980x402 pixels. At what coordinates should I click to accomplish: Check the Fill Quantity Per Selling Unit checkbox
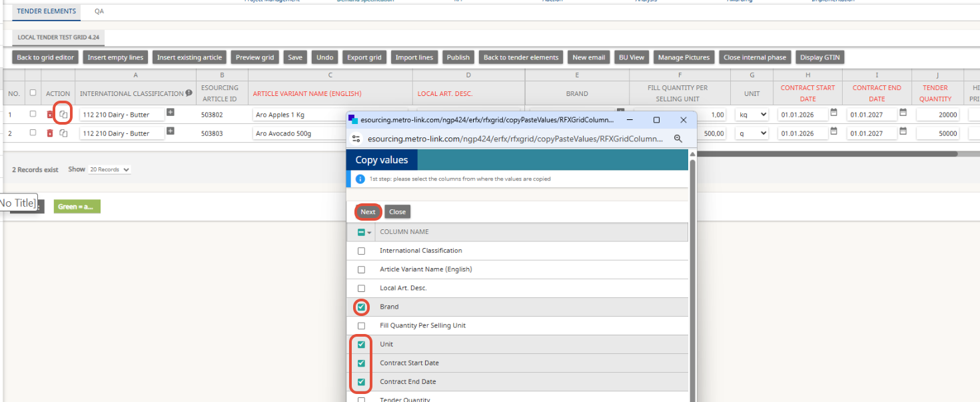tap(362, 326)
